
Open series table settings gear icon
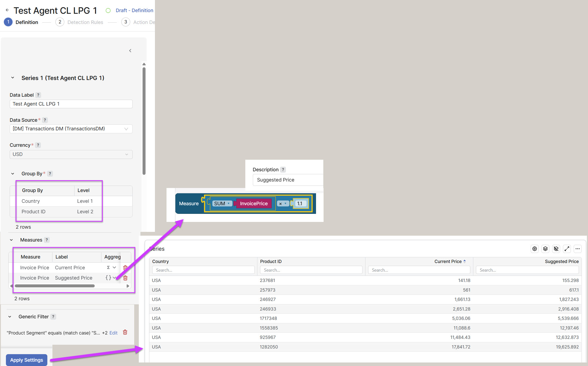tap(534, 249)
